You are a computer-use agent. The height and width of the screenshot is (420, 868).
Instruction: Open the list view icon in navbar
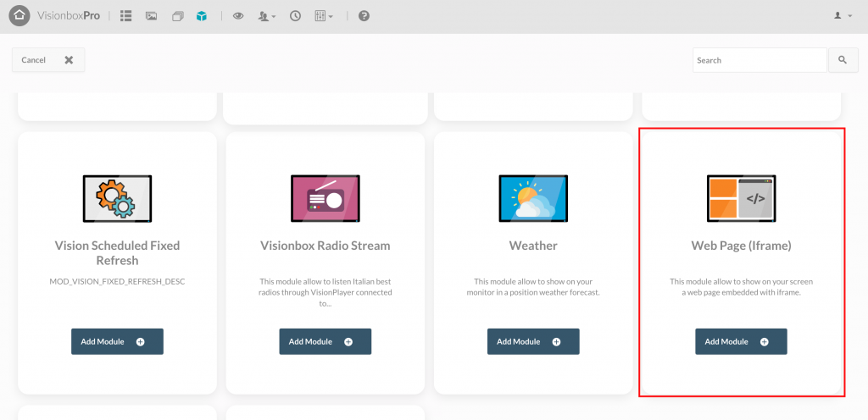(125, 16)
